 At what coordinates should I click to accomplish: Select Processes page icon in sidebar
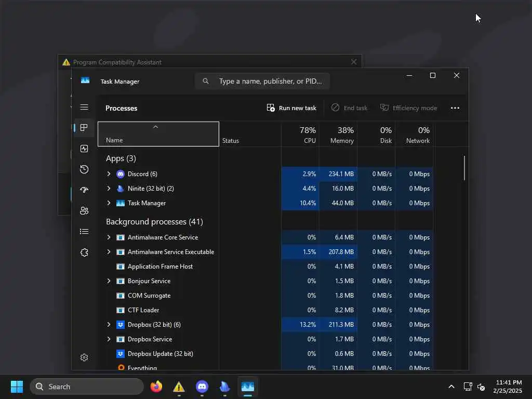pyautogui.click(x=84, y=128)
